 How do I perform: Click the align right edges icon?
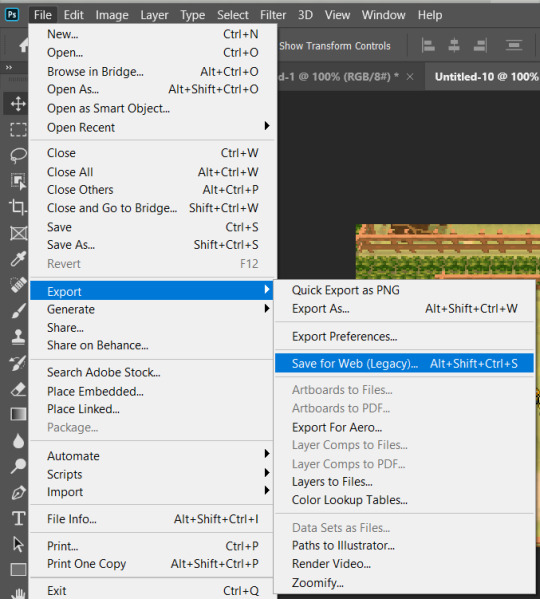coord(480,46)
